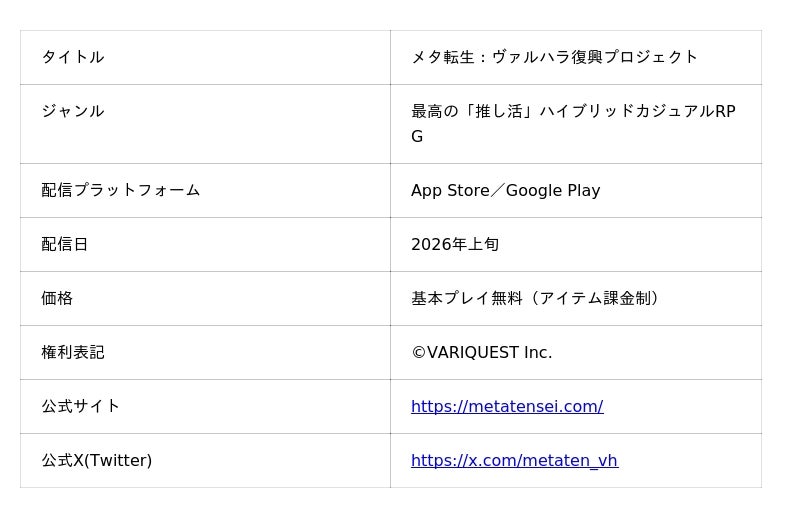
Task: Click the Google Play text
Action: click(553, 190)
